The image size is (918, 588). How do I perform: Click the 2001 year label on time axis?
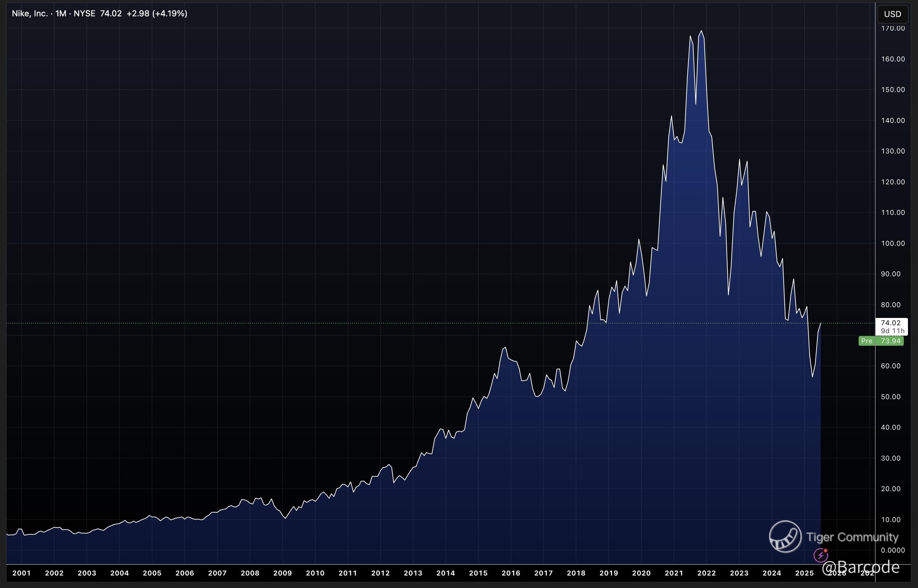22,573
